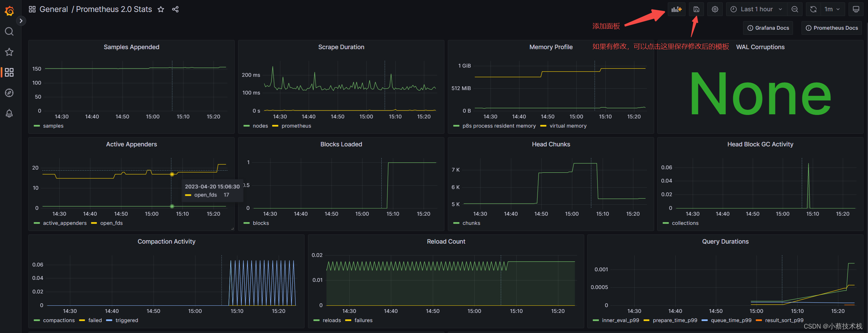Click Prometheus 2.0 Stats dashboard title
The image size is (868, 333).
click(114, 9)
